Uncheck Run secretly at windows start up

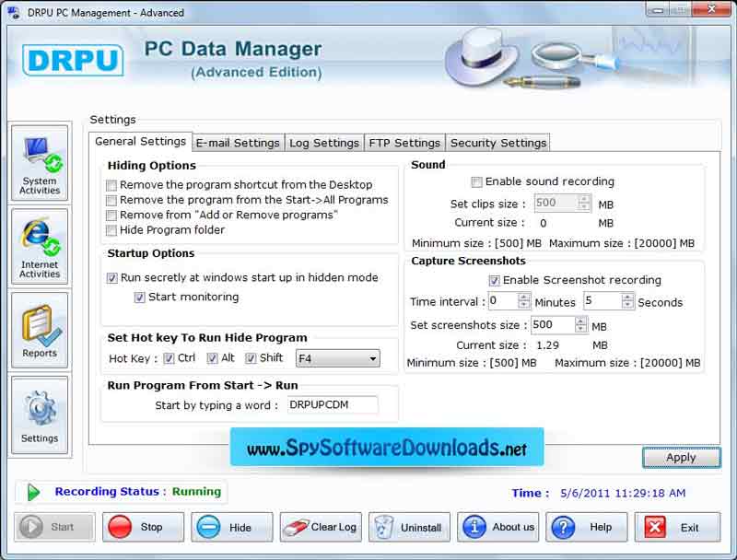point(111,278)
